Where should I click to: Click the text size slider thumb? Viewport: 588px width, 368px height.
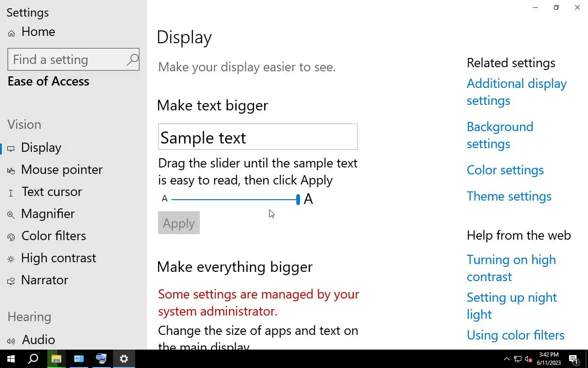point(298,199)
